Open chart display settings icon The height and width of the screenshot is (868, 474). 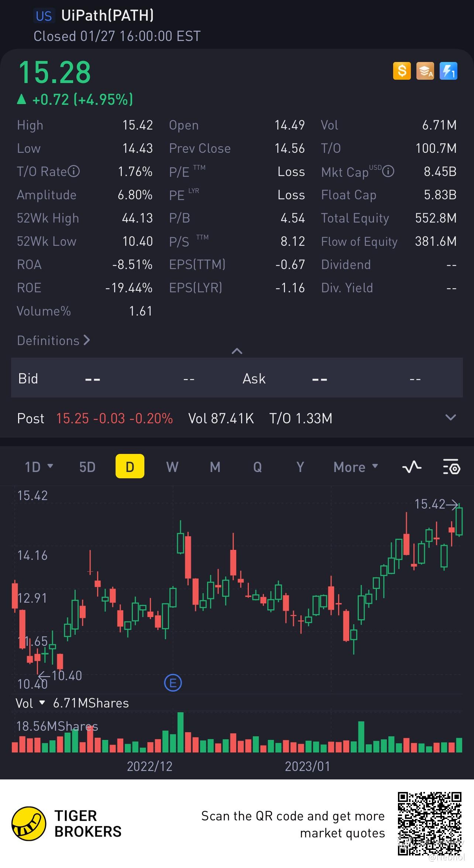(x=451, y=467)
